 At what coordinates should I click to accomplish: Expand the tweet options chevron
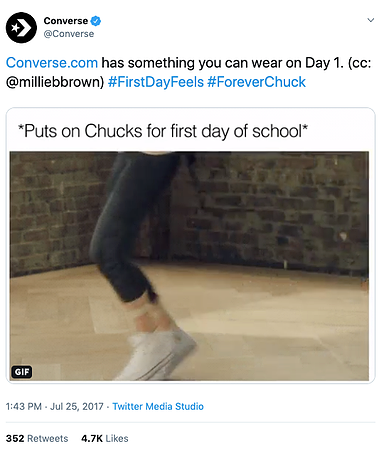coord(370,20)
